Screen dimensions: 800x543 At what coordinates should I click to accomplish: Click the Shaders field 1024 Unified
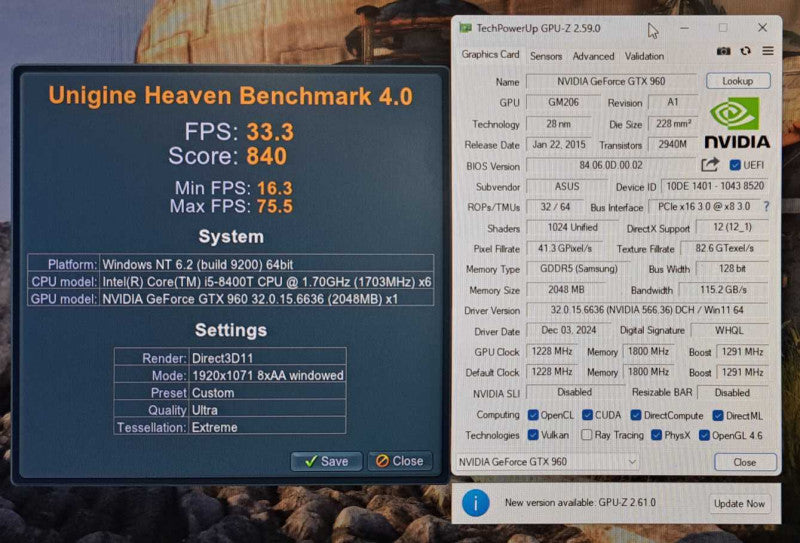(572, 228)
